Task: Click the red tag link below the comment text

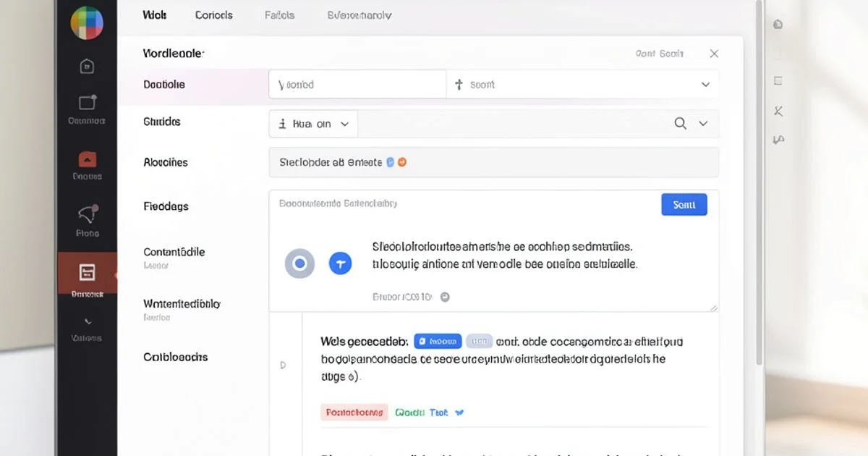Action: tap(354, 412)
